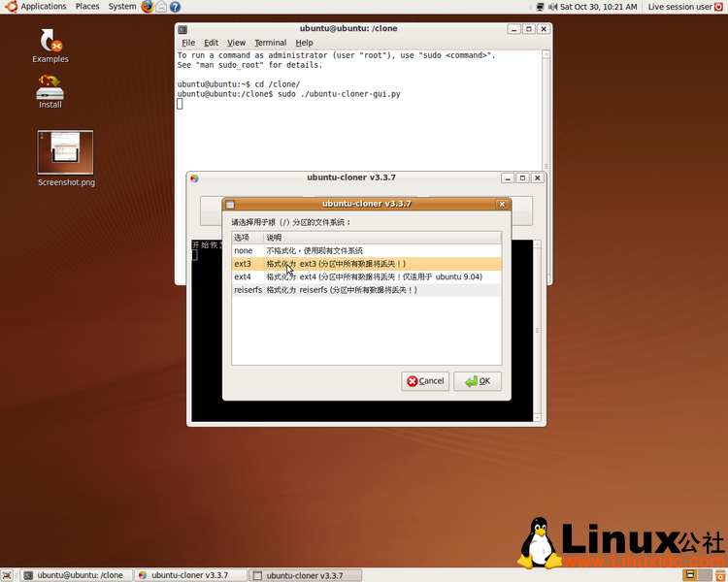Switch to the ubuntu-cloner dialog taskbar entry
The image size is (728, 582).
(305, 575)
